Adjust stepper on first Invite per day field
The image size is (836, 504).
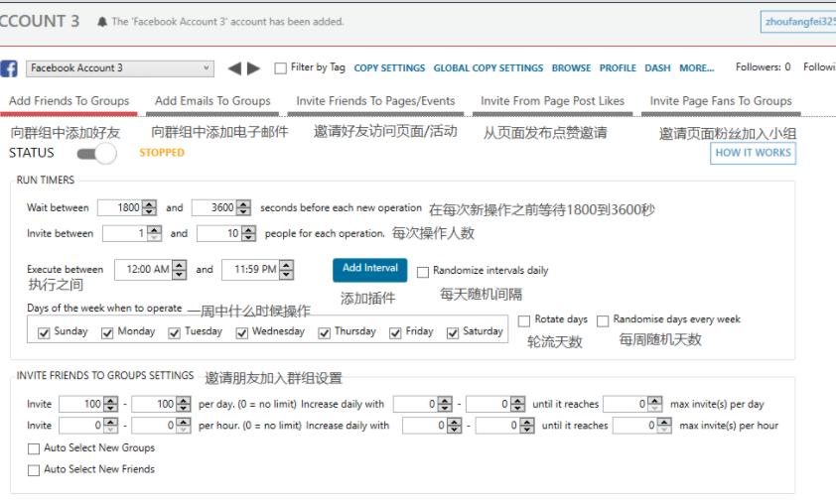tap(111, 404)
